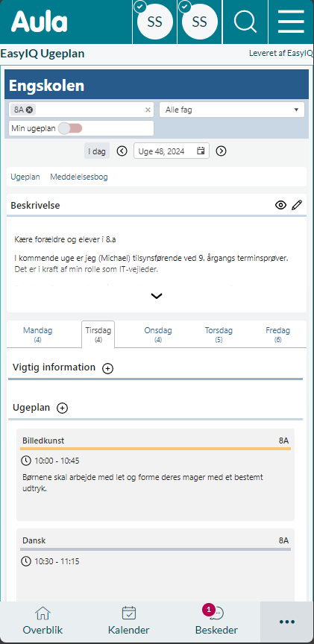Open the hamburger menu
Screen dimensions: 314x644
point(291,22)
